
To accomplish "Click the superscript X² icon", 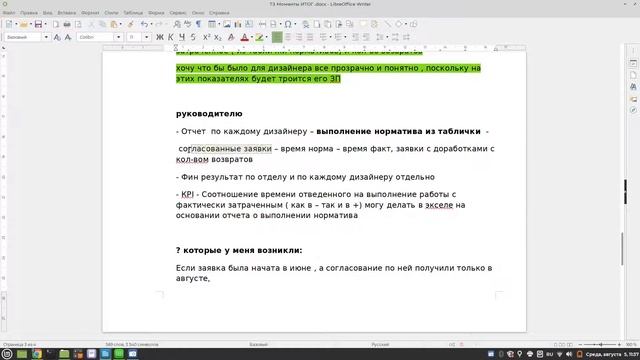I will (x=207, y=37).
